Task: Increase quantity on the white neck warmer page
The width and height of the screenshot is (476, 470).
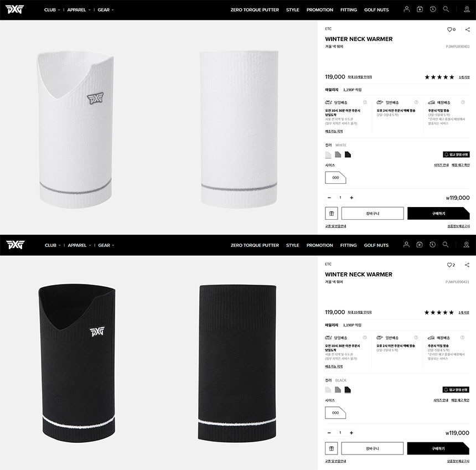Action: tap(351, 198)
